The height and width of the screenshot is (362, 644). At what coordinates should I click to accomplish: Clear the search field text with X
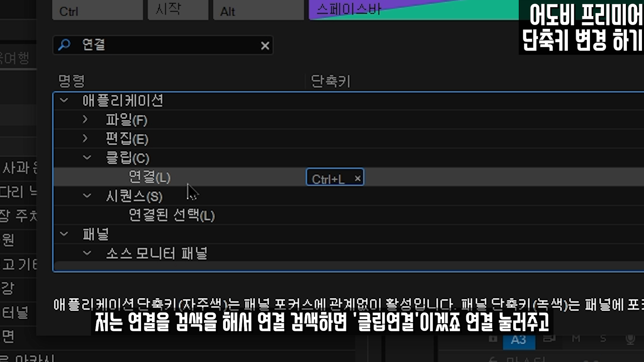(x=265, y=46)
